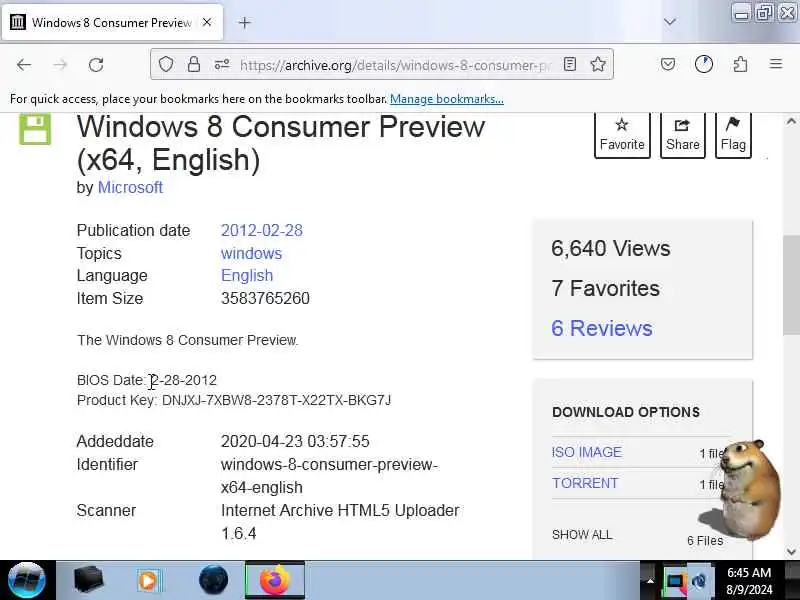
Task: Reload the current page
Action: [96, 65]
